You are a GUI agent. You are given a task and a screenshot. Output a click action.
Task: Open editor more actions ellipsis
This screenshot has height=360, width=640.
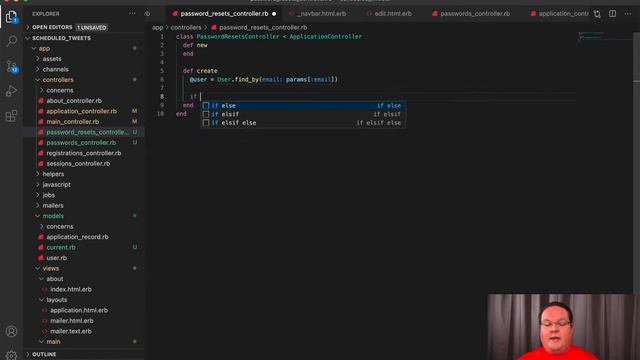pyautogui.click(x=628, y=13)
